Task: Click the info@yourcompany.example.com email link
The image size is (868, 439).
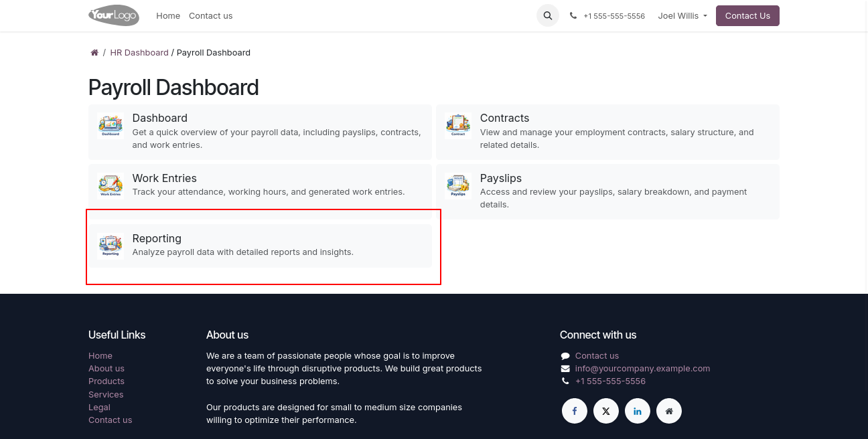Action: (642, 368)
